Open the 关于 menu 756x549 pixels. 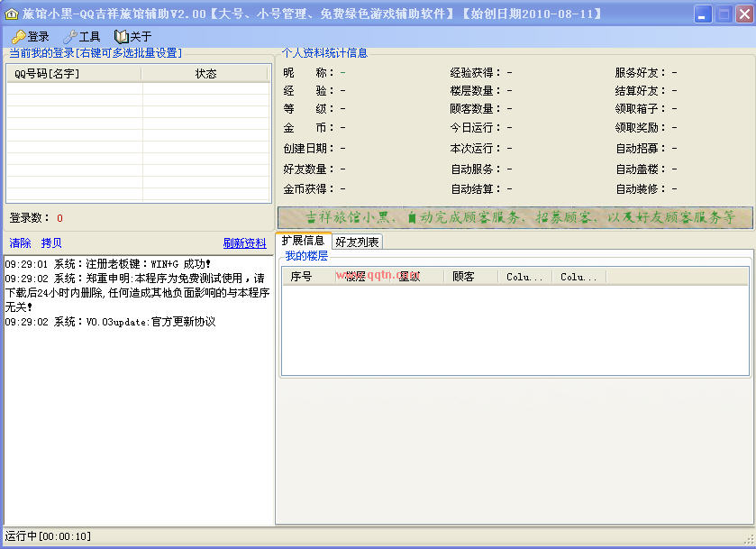[133, 37]
